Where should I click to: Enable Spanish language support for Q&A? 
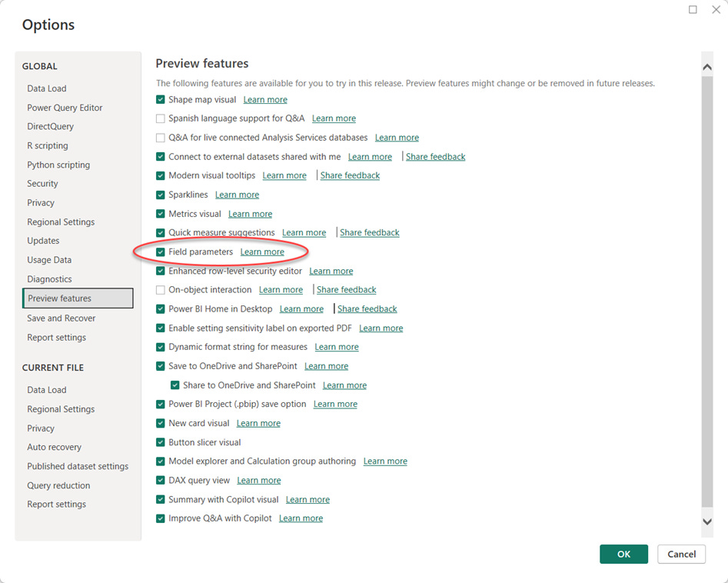click(160, 118)
